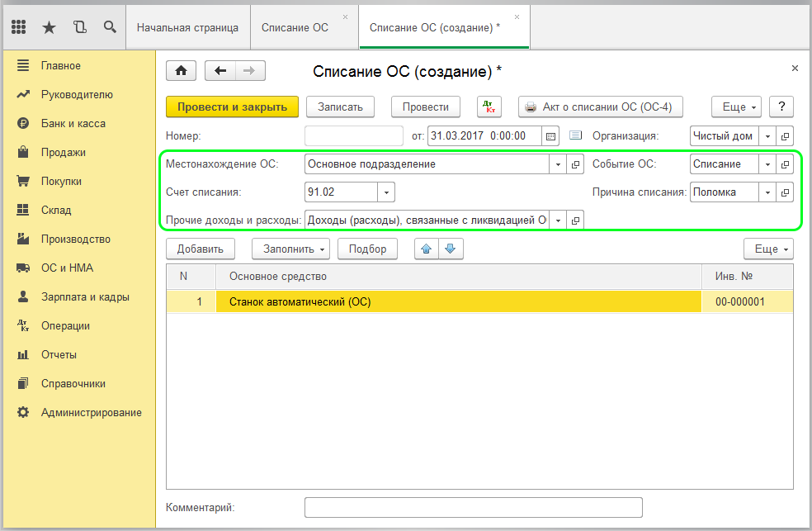This screenshot has height=531, width=812.
Task: Switch to Начальная страница tab
Action: click(187, 27)
